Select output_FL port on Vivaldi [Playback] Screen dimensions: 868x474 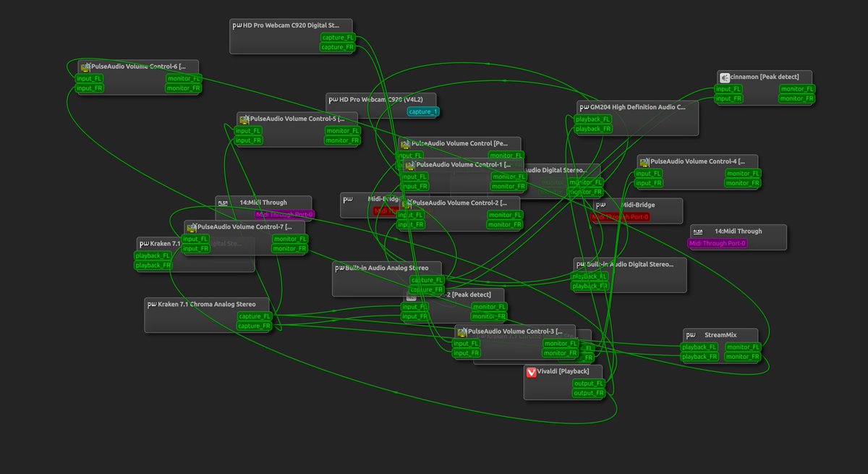coord(589,384)
